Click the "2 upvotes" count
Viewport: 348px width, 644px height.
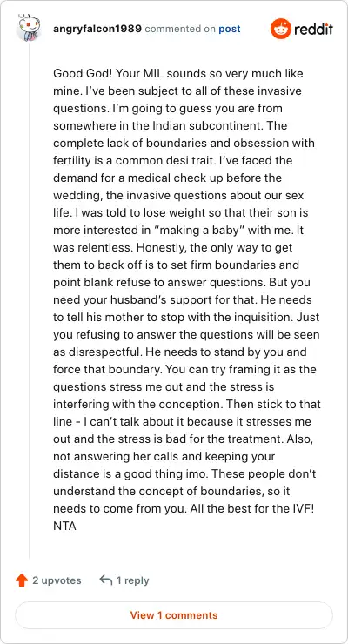[x=57, y=580]
